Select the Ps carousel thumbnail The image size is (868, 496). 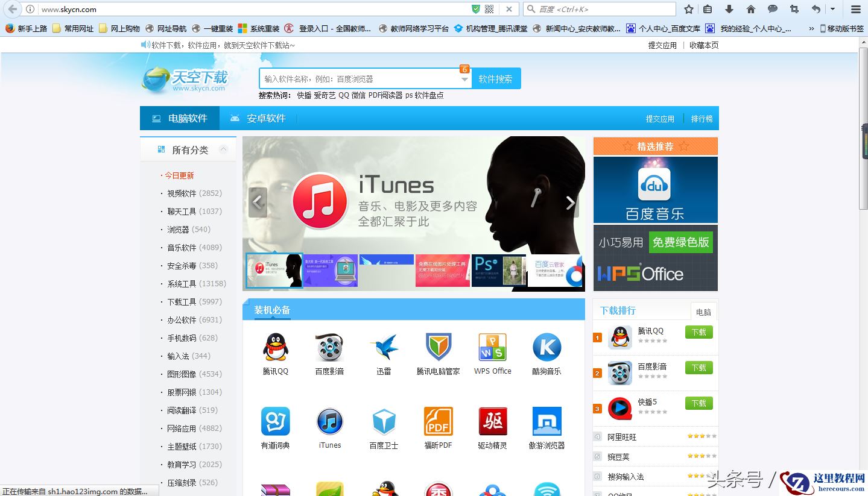click(x=499, y=271)
